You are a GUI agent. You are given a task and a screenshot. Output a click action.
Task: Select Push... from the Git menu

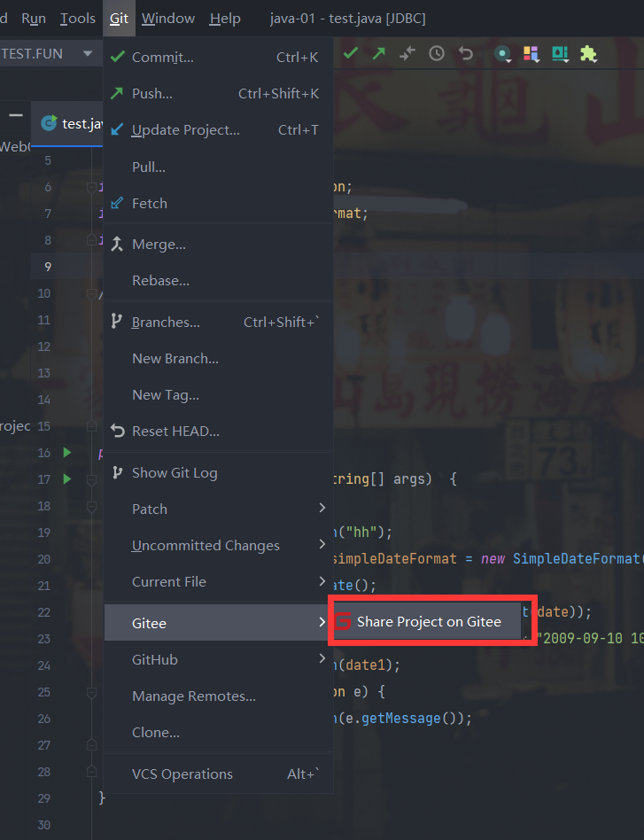(x=219, y=94)
